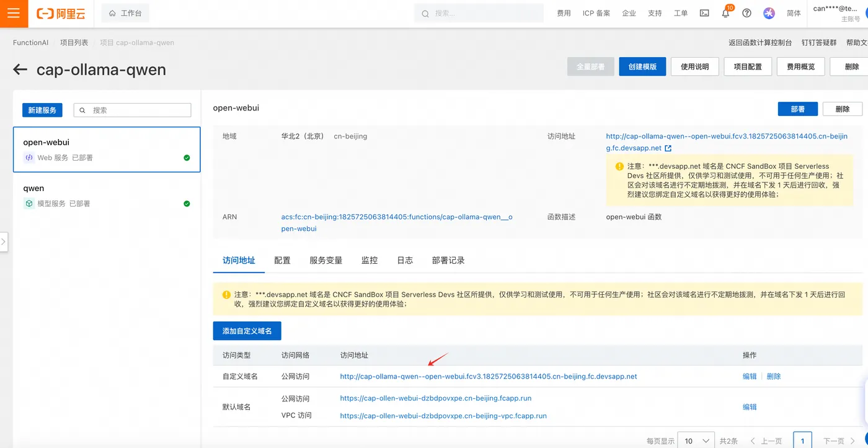Select the open-webui service item
Image resolution: width=868 pixels, height=448 pixels.
click(107, 150)
